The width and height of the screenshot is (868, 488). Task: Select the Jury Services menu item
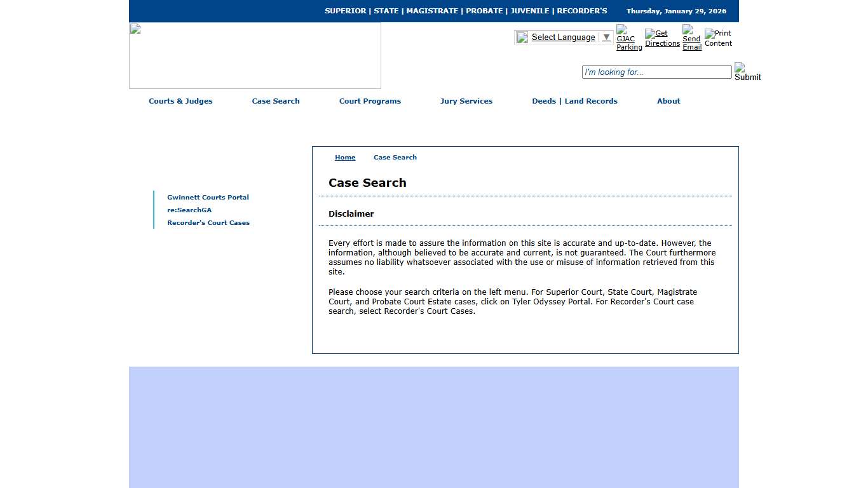(466, 101)
